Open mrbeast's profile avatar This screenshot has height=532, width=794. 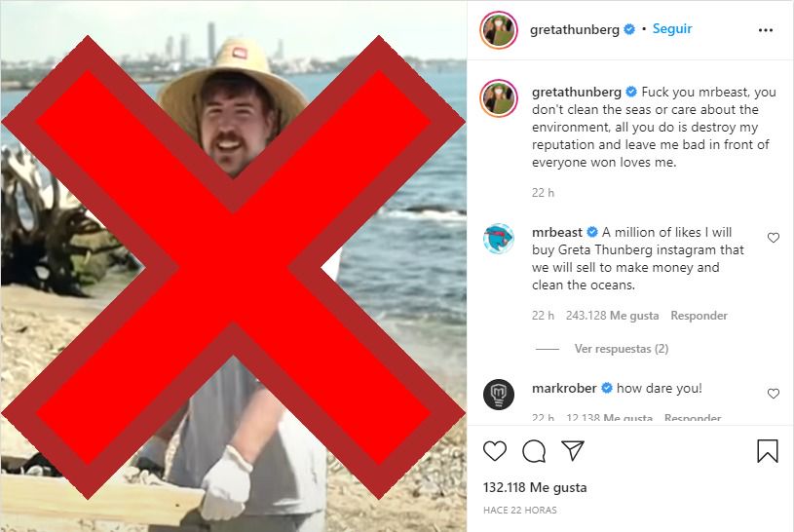pyautogui.click(x=499, y=238)
